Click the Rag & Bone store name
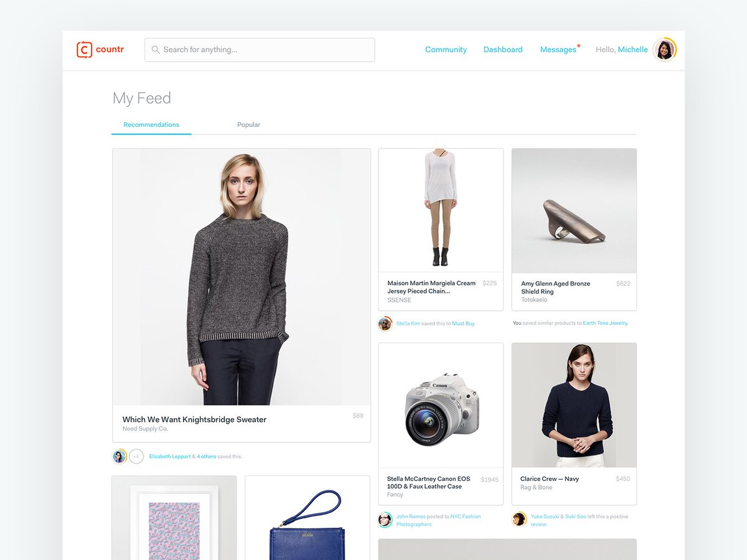This screenshot has height=560, width=747. [536, 487]
